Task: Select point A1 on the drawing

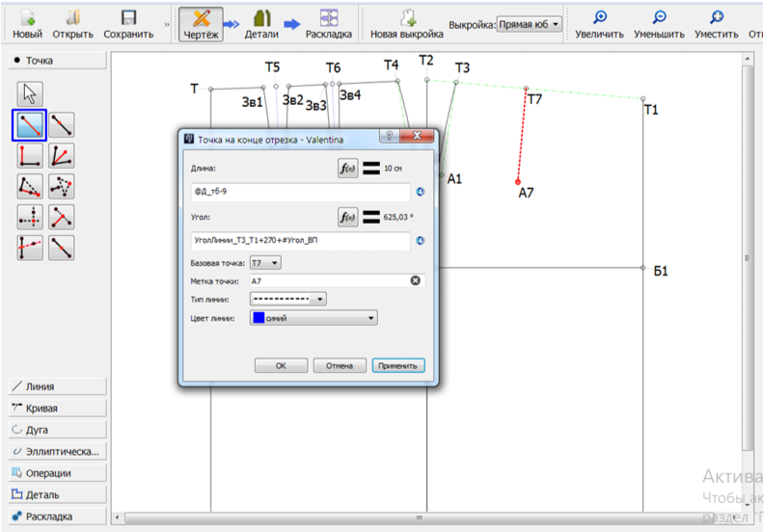Action: pos(442,174)
